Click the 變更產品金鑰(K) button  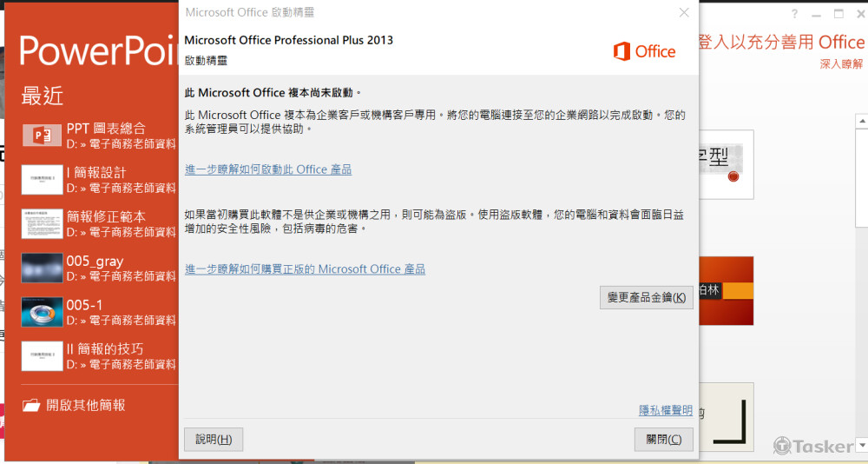point(646,297)
